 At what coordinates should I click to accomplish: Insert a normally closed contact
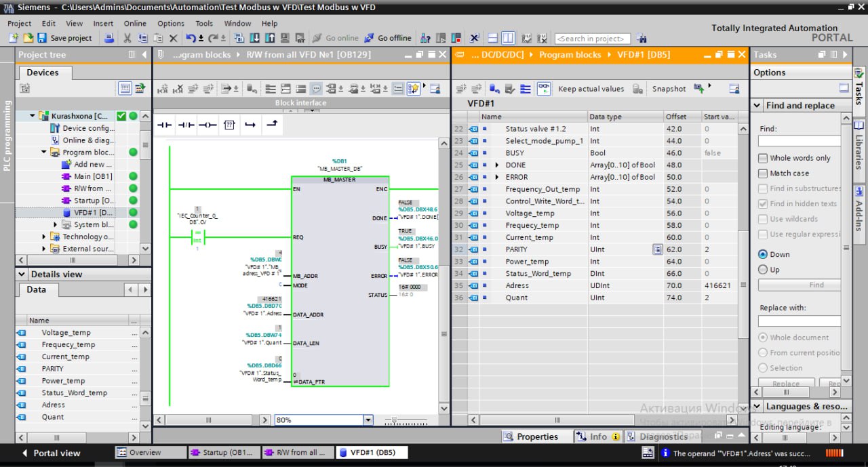pyautogui.click(x=186, y=125)
